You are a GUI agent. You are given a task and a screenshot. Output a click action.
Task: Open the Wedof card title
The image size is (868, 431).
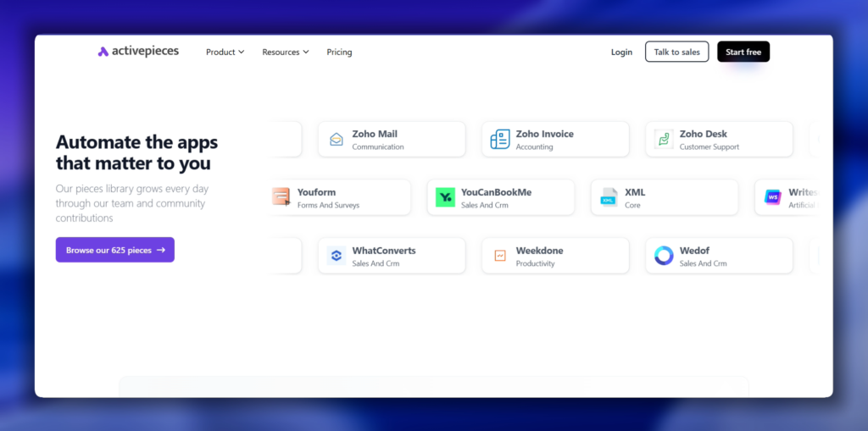point(695,251)
